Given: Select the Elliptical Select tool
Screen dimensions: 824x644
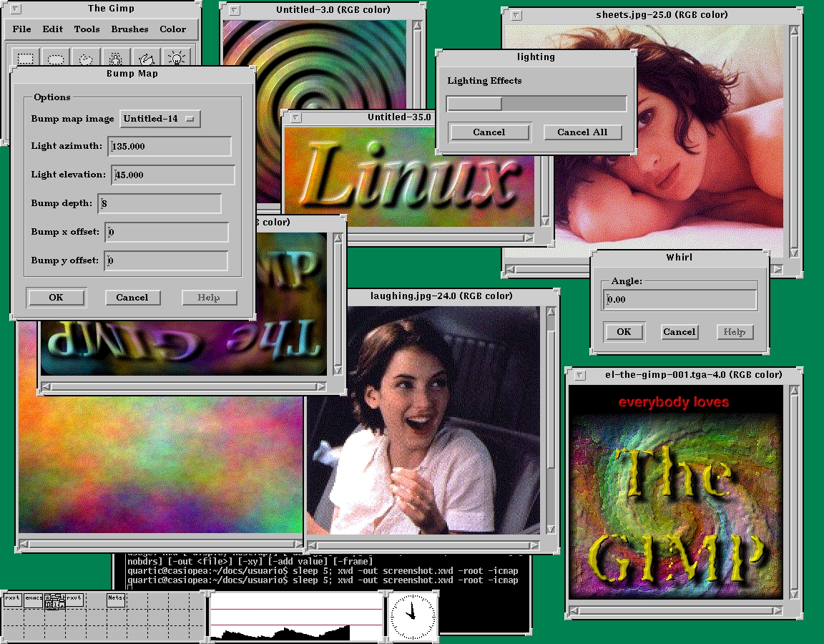Looking at the screenshot, I should (x=57, y=57).
